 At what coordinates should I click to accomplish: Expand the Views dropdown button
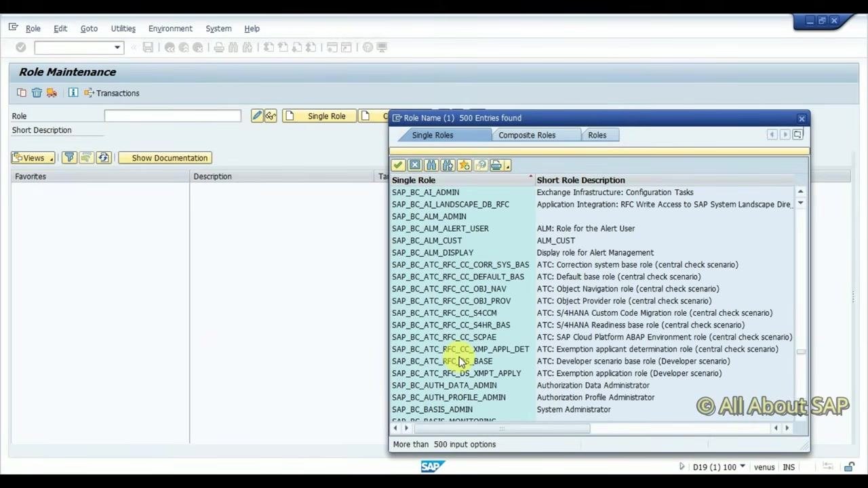click(x=33, y=158)
